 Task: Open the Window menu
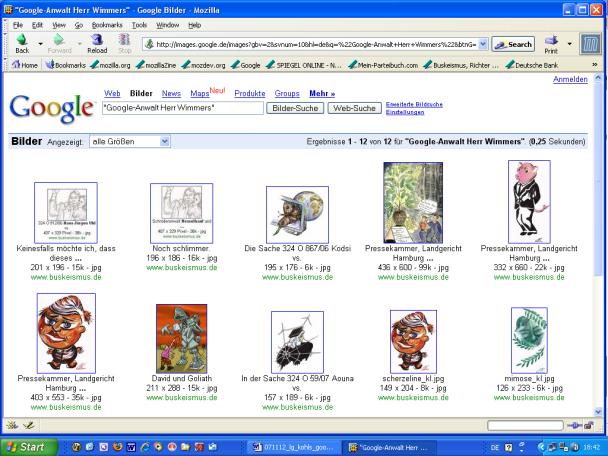pos(168,25)
